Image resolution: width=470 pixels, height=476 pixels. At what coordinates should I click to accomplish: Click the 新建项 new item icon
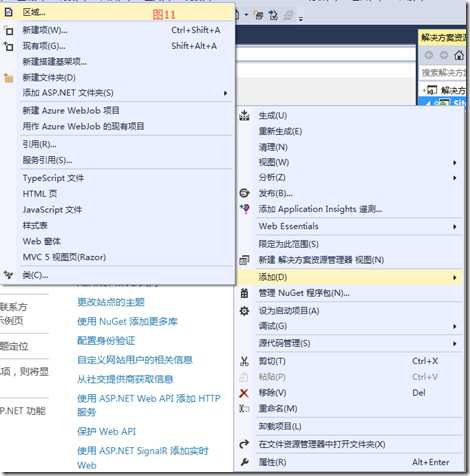(9, 31)
